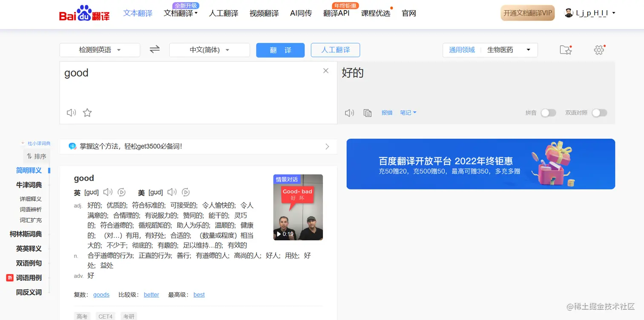Jump to 牛津词典 section
644x320 pixels.
click(x=29, y=185)
